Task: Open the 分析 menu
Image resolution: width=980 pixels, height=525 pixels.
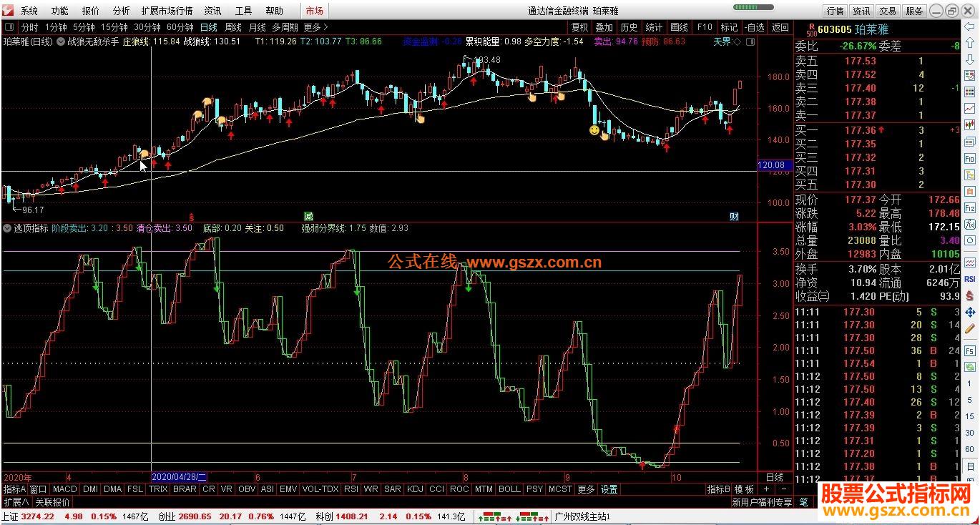Action: pyautogui.click(x=122, y=11)
